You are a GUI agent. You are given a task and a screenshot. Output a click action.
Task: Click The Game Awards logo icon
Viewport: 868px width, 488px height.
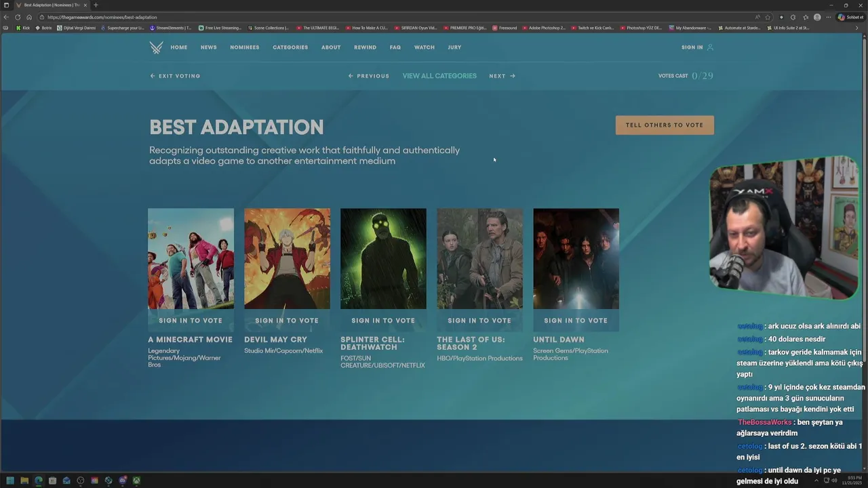point(156,47)
